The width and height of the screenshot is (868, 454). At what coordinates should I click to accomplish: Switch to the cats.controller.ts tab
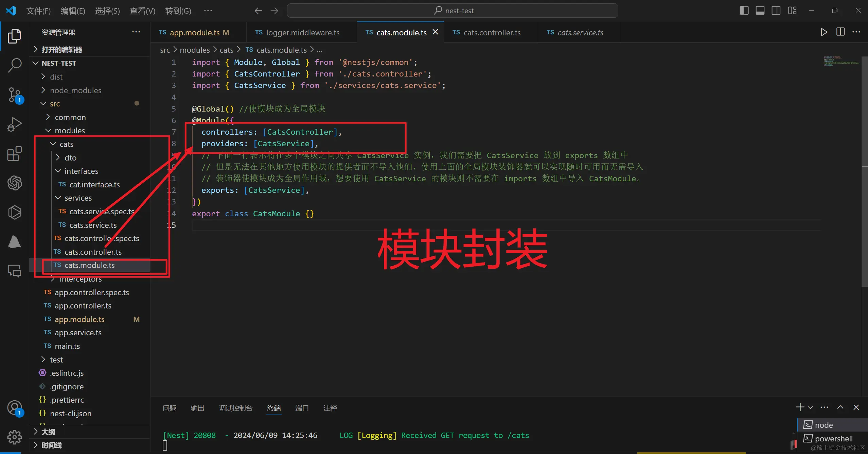(x=491, y=32)
